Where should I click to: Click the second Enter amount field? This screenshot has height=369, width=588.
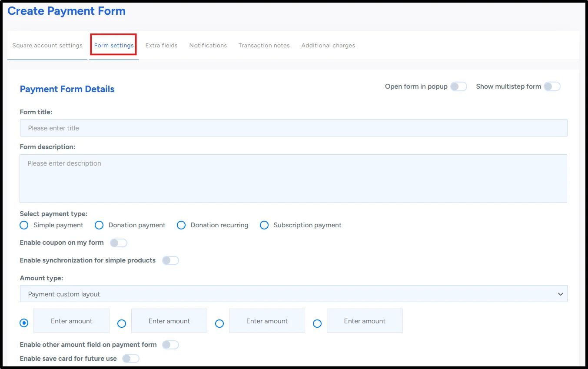pos(169,321)
